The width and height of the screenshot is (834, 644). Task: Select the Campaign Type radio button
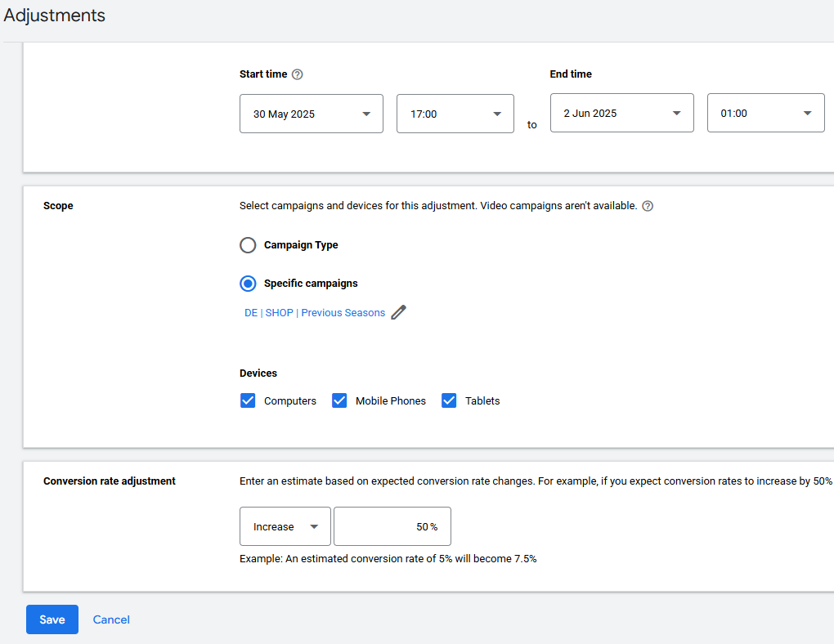(248, 244)
